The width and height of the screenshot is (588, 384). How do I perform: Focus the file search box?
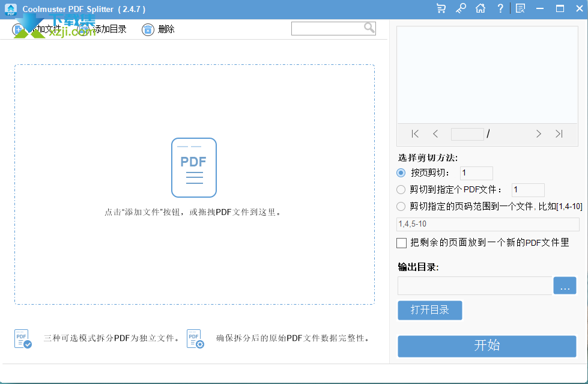(333, 28)
